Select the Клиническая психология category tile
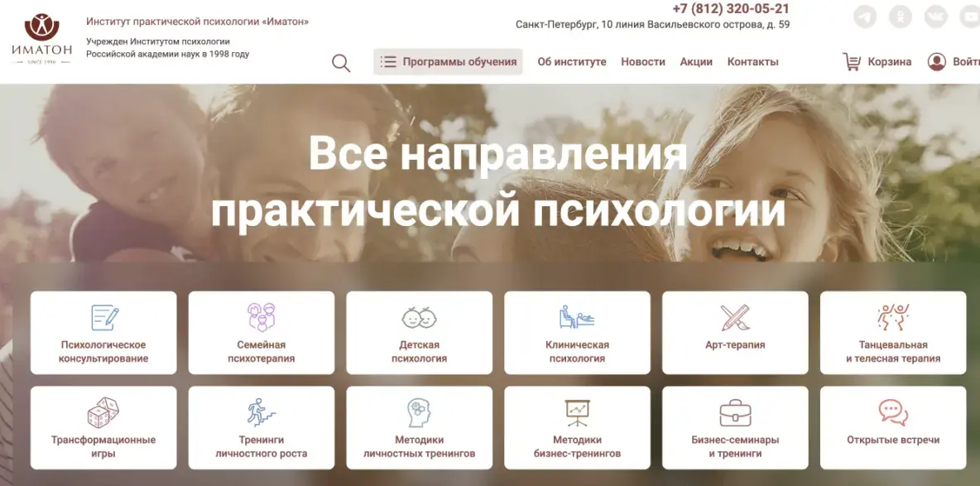 pyautogui.click(x=578, y=331)
